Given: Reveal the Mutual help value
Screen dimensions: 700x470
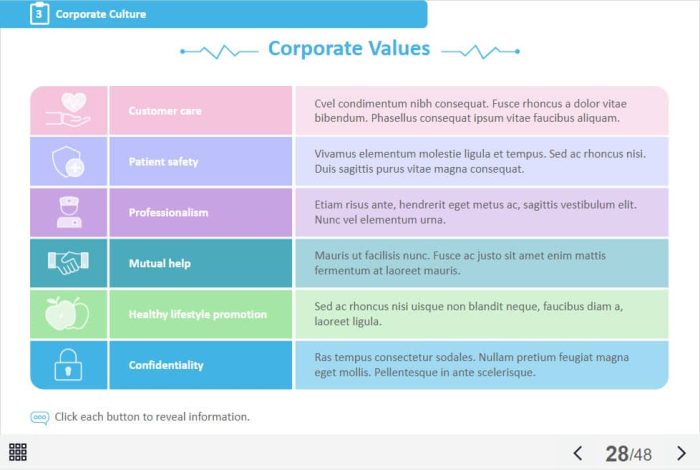Looking at the screenshot, I should coord(200,263).
